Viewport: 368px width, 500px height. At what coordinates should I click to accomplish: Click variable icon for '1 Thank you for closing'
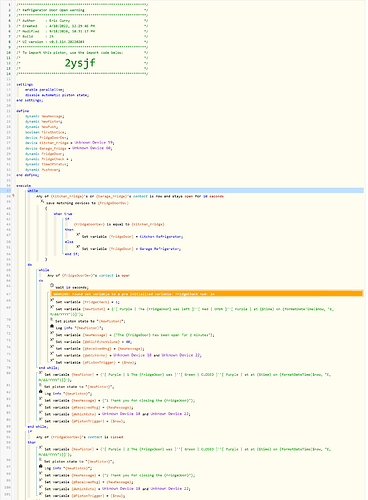tap(41, 399)
